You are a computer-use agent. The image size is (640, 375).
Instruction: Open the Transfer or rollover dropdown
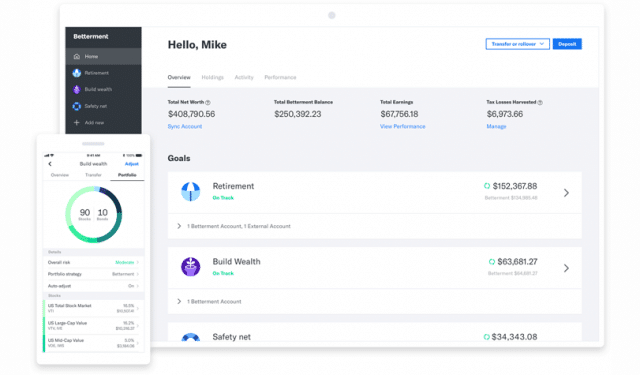[x=518, y=44]
